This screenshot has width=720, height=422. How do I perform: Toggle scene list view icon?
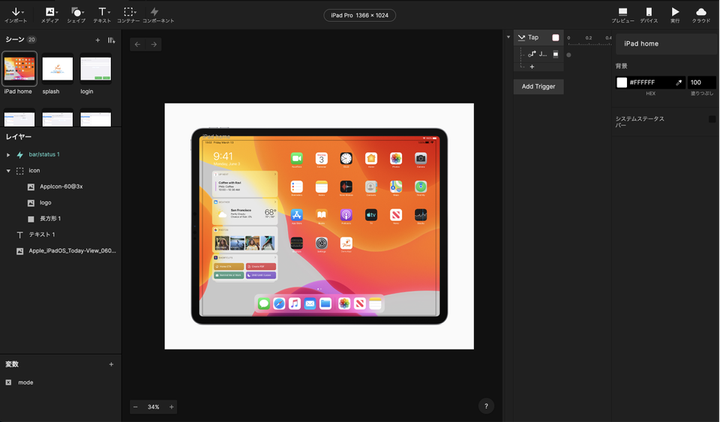(x=111, y=40)
